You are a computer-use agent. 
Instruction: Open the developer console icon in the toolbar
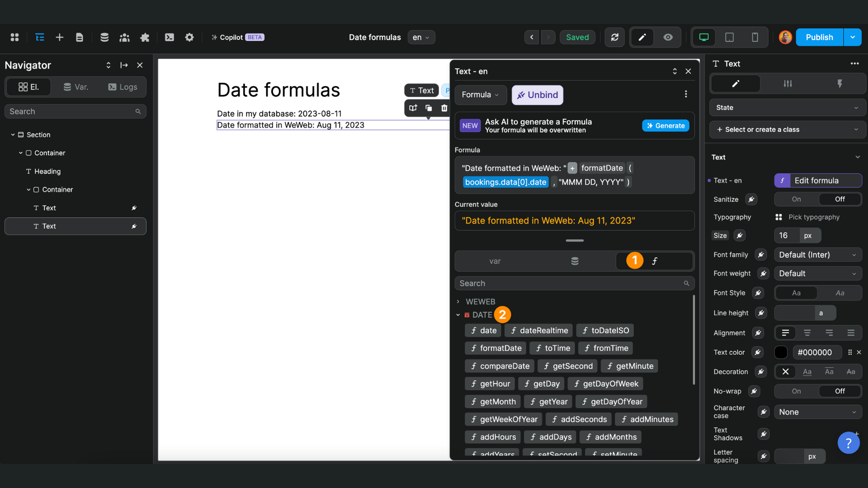click(x=170, y=37)
